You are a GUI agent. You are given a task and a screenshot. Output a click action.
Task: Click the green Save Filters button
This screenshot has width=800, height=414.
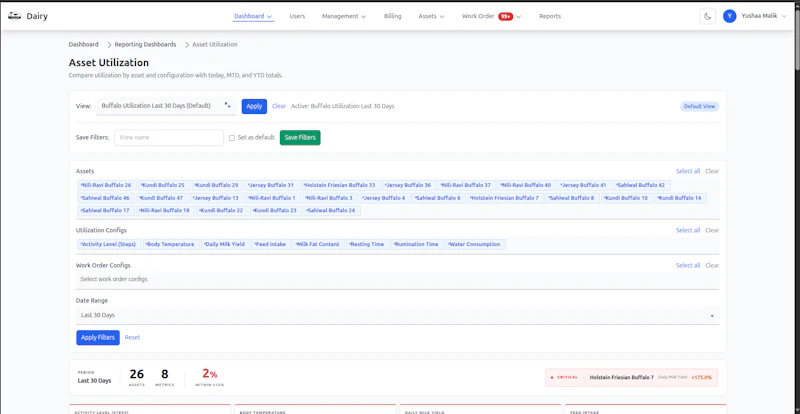point(300,137)
